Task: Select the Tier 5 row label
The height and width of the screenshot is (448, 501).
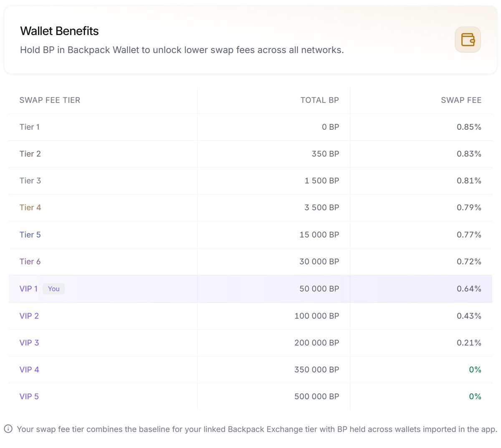Action: tap(30, 234)
